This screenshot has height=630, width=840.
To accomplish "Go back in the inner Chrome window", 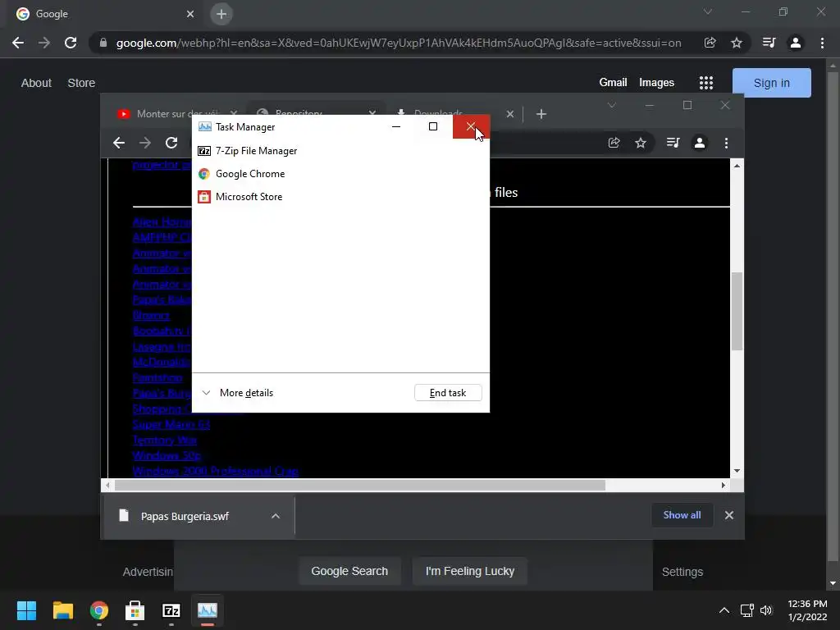I will point(119,143).
